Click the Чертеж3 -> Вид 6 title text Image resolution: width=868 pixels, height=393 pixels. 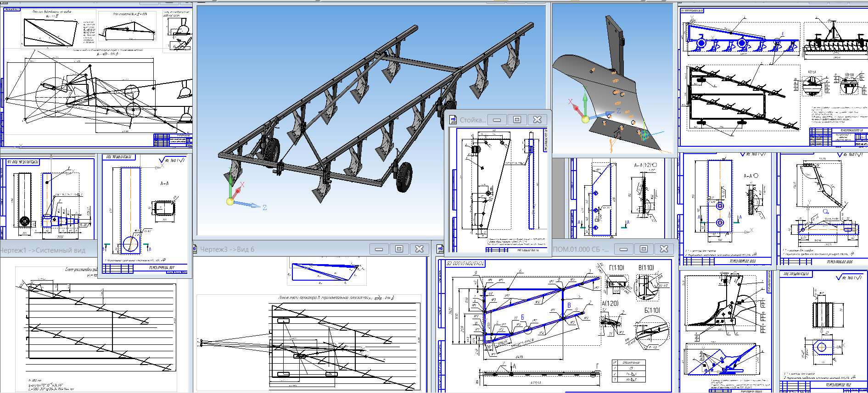(227, 249)
